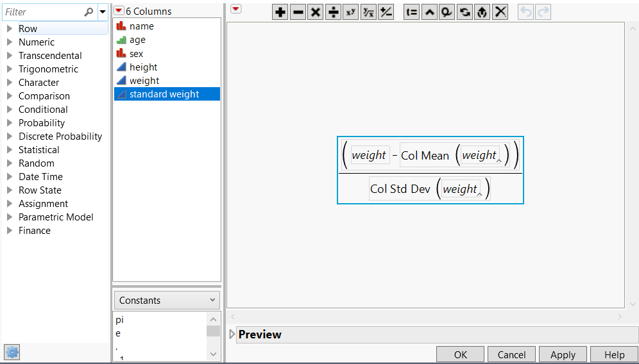
Task: Select the Col Std Dev weight argument
Action: click(460, 189)
